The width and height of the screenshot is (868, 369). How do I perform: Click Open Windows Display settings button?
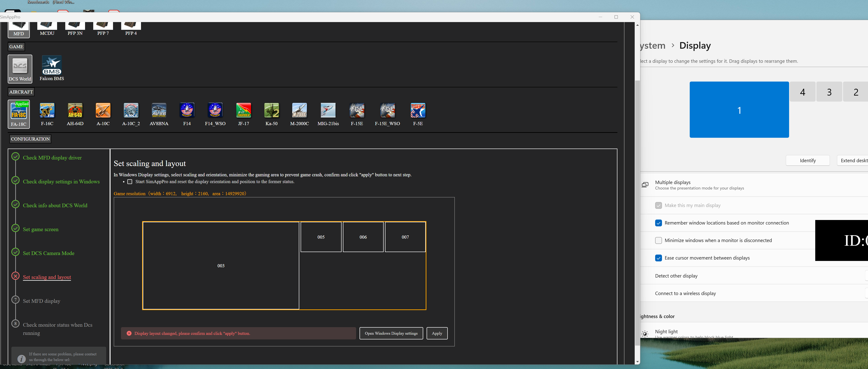(391, 333)
